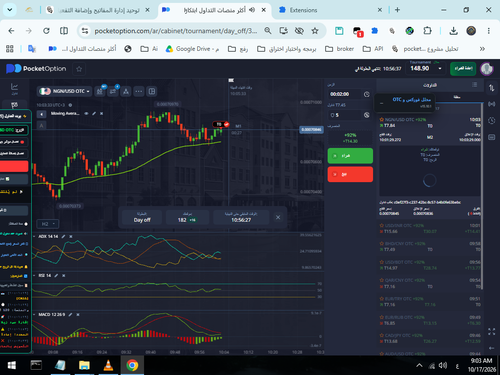Open VLC from the Windows taskbar
500x375 pixels.
[108, 365]
